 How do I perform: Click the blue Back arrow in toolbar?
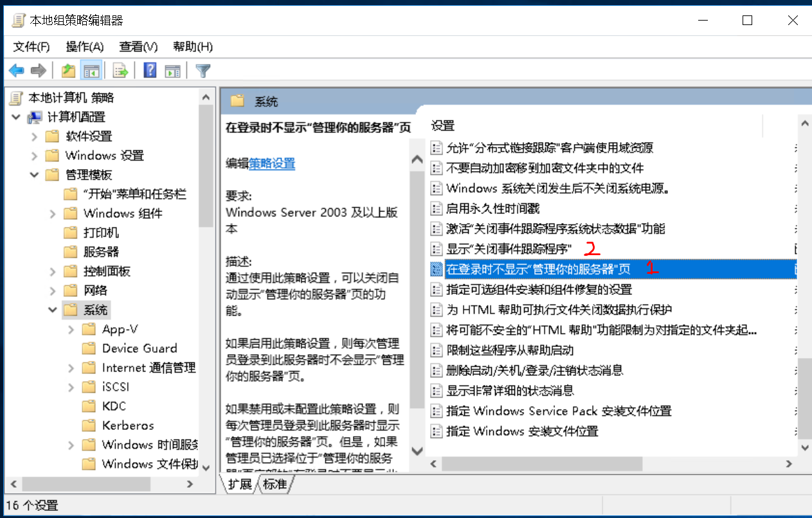click(16, 71)
